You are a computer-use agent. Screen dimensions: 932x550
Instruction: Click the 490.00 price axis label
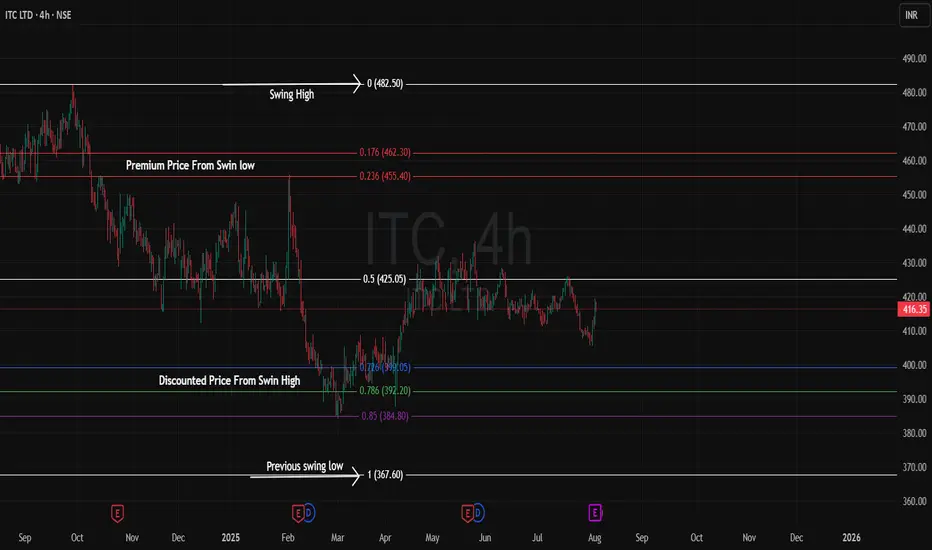coord(914,58)
